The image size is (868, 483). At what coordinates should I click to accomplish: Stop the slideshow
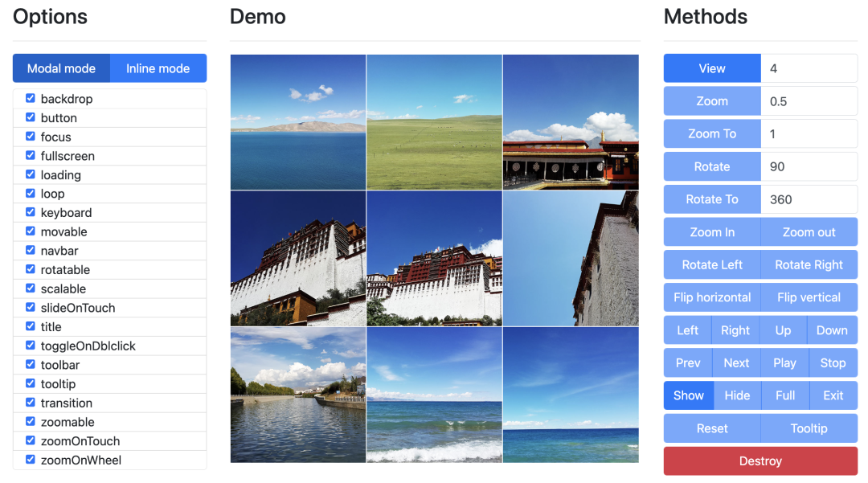coord(833,362)
